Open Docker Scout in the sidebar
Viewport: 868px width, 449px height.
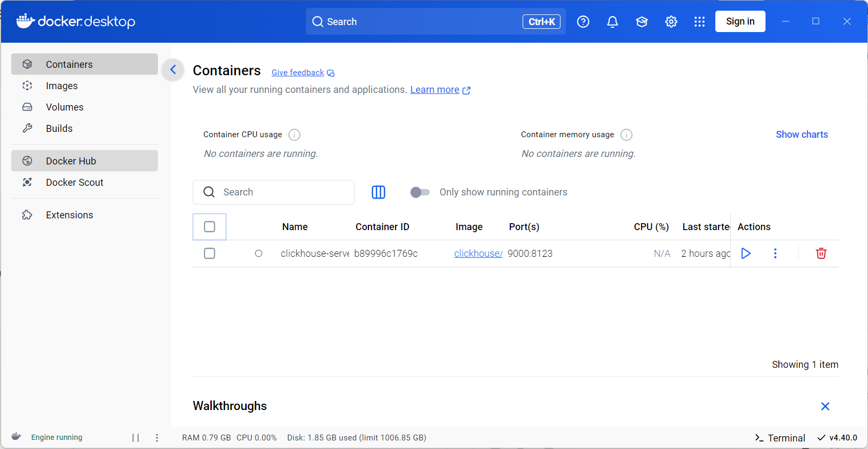coord(84,182)
